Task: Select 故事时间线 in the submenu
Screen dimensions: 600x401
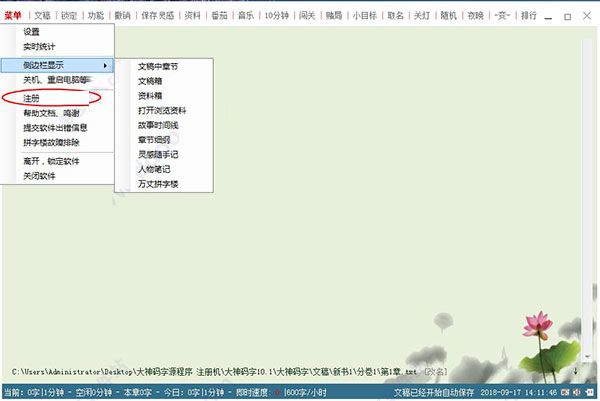Action: [158, 125]
